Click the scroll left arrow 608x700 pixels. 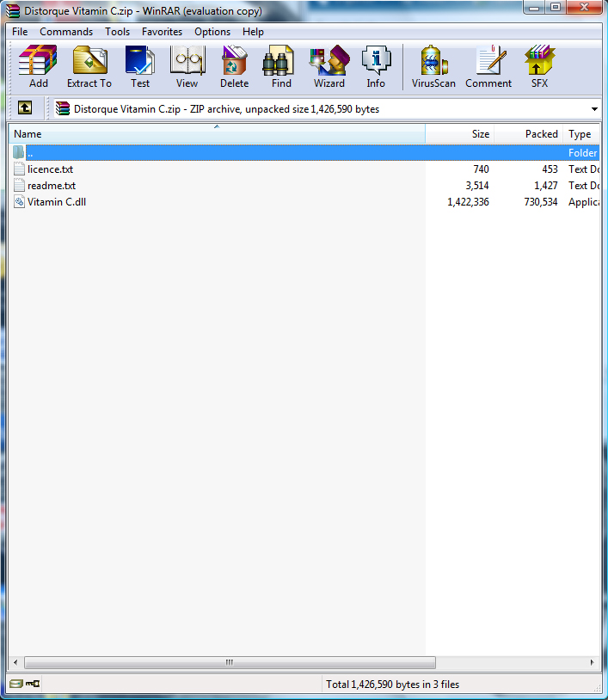click(x=15, y=662)
